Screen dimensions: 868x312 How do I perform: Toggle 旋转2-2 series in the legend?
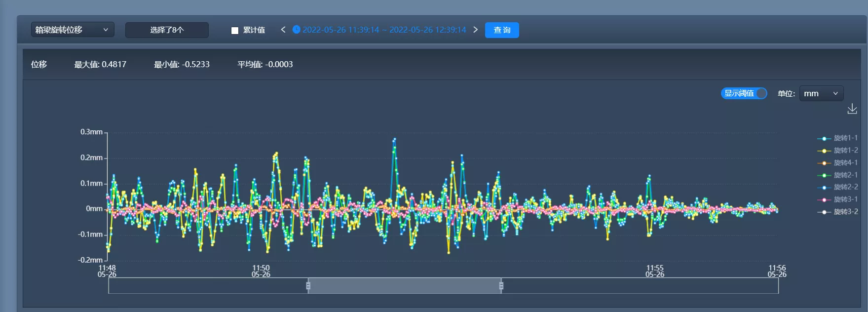click(x=838, y=187)
